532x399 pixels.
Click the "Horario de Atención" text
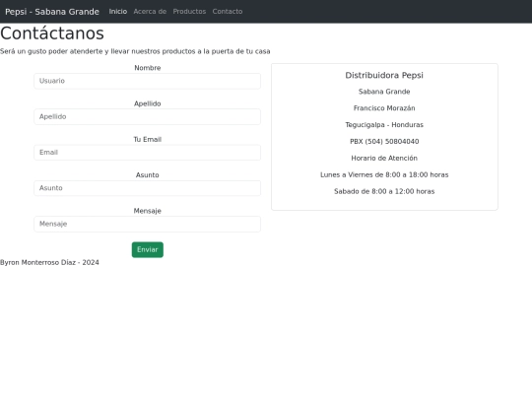[x=384, y=158]
